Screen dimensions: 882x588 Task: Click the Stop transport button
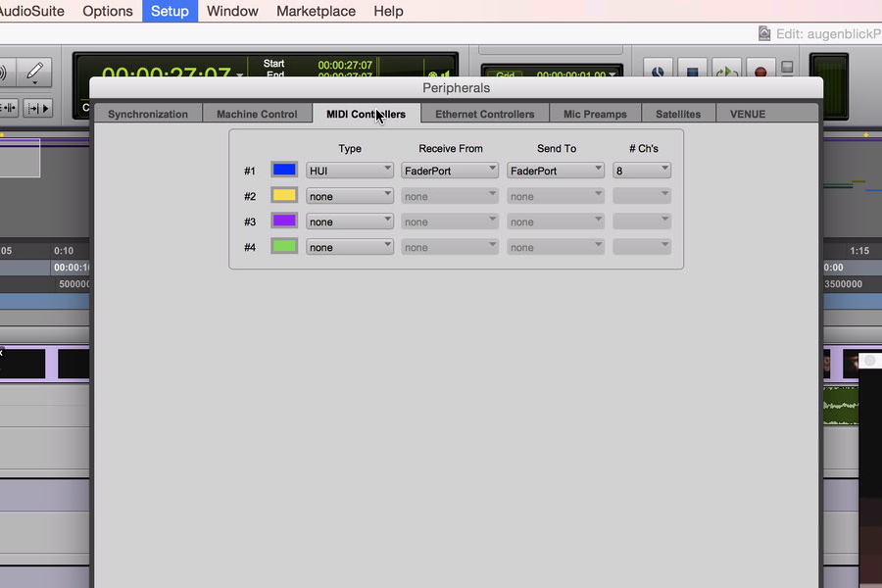(692, 72)
